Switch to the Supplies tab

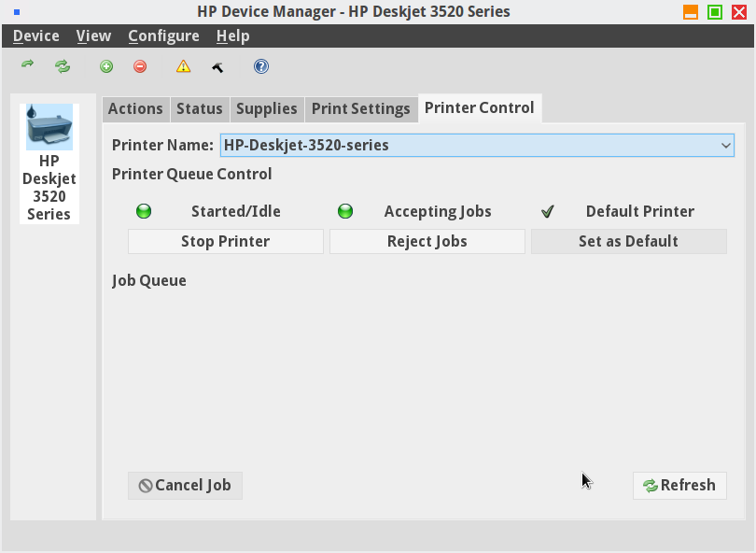(266, 108)
